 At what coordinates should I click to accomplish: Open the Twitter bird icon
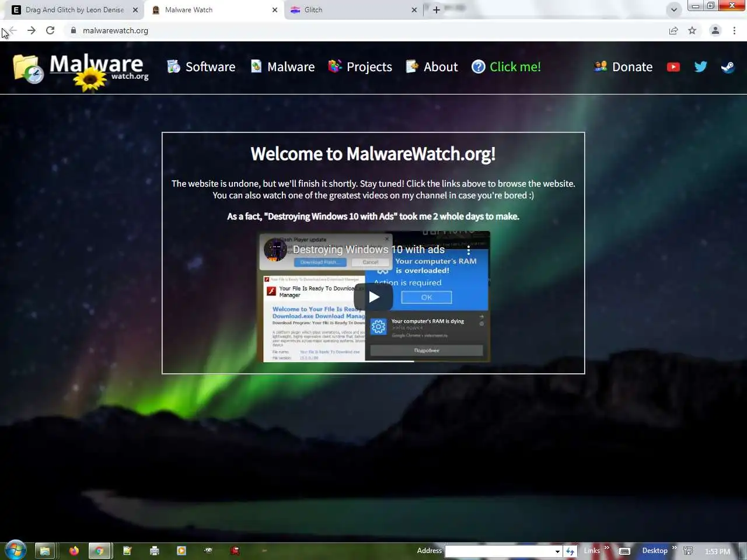701,66
